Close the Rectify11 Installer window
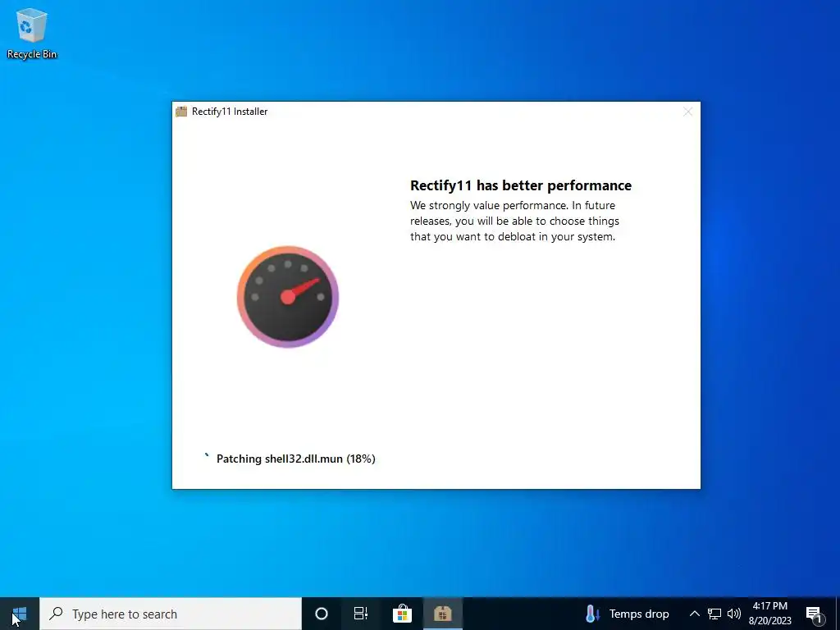The width and height of the screenshot is (840, 630). [x=688, y=112]
